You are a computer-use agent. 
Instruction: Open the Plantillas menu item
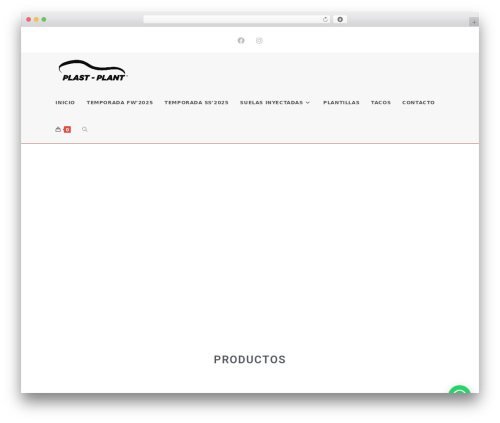tap(341, 102)
